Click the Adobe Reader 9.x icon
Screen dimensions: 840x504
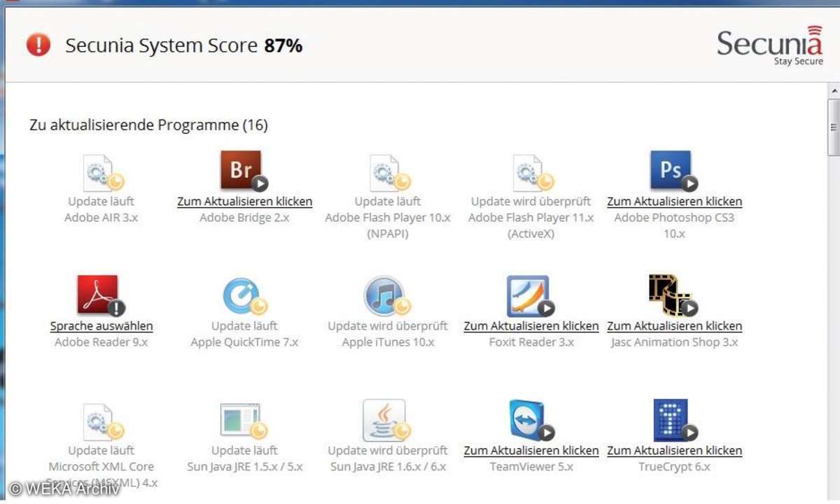[x=101, y=296]
